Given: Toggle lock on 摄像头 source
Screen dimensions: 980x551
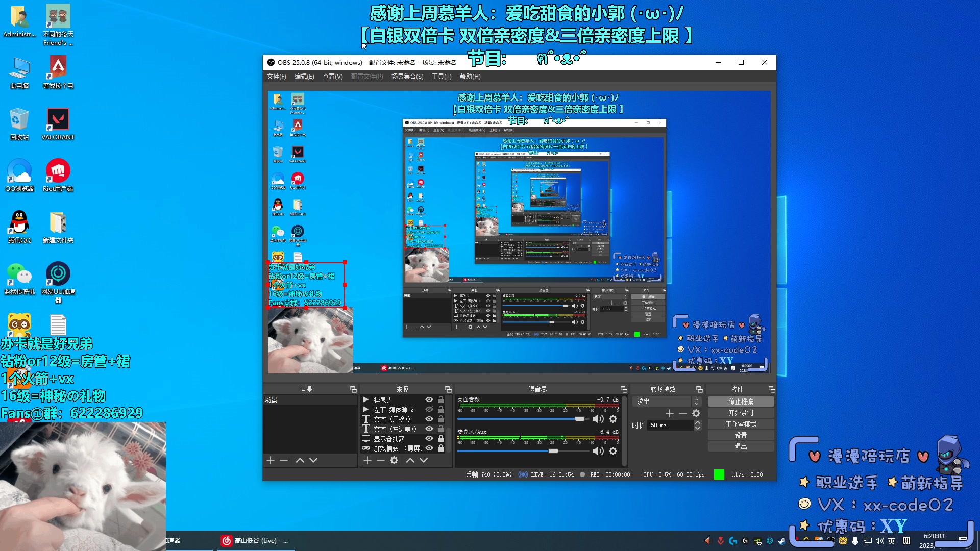Looking at the screenshot, I should click(441, 400).
